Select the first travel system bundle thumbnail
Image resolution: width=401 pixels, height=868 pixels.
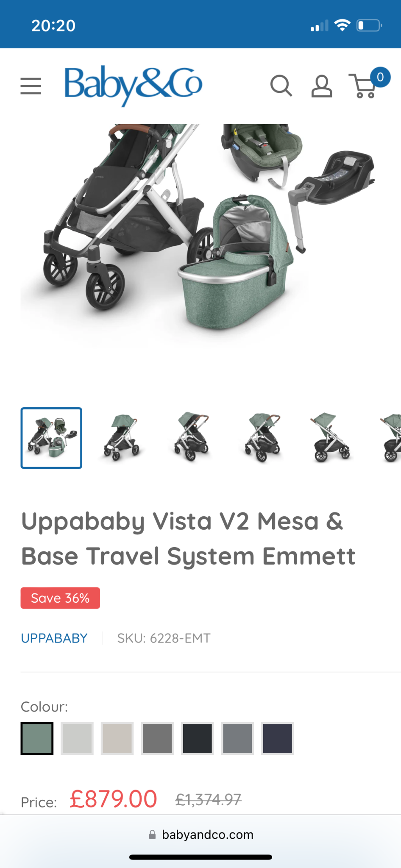pos(51,438)
